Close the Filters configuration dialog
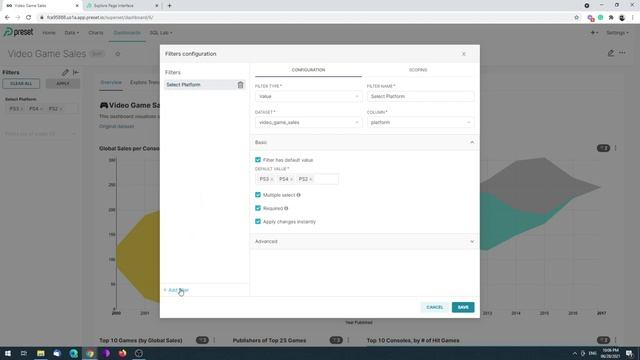The height and width of the screenshot is (360, 640). point(464,54)
